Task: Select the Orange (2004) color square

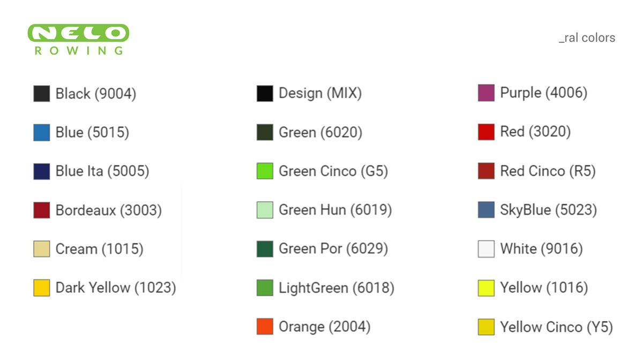Action: [265, 327]
